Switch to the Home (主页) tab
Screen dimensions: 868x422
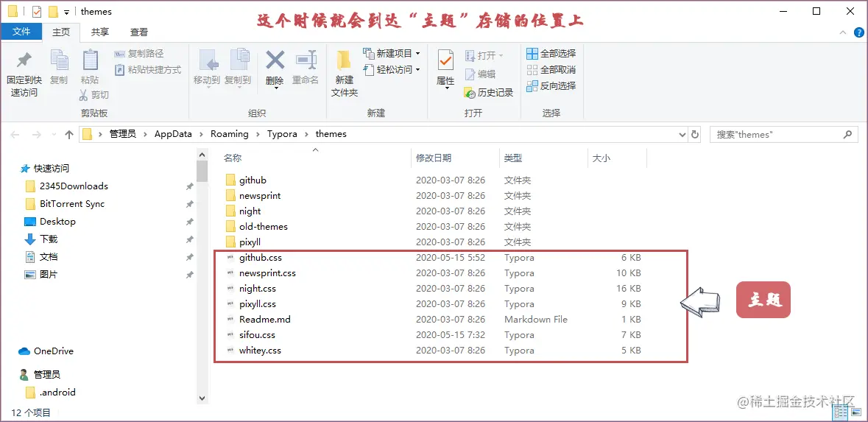tap(61, 32)
